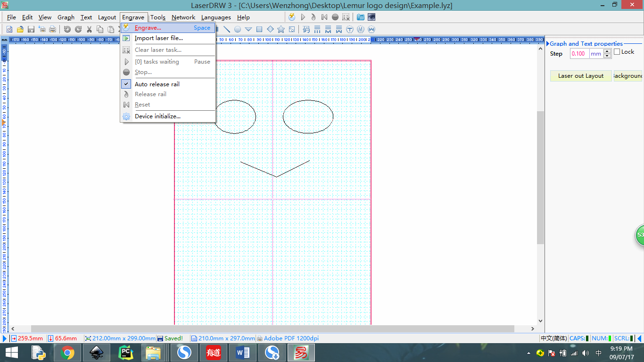
Task: Open Inkscape from the taskbar
Action: click(x=97, y=353)
